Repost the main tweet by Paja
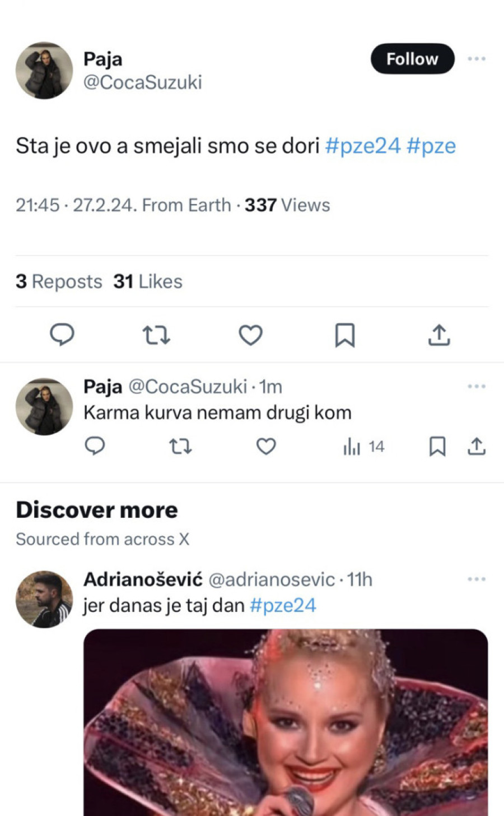The height and width of the screenshot is (816, 504). (x=156, y=335)
